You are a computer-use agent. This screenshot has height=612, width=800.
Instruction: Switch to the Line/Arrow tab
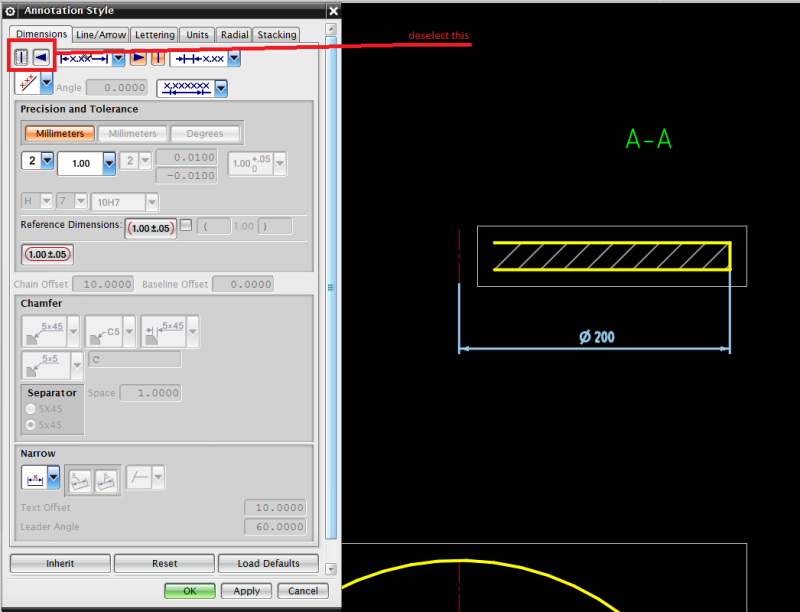tap(101, 35)
